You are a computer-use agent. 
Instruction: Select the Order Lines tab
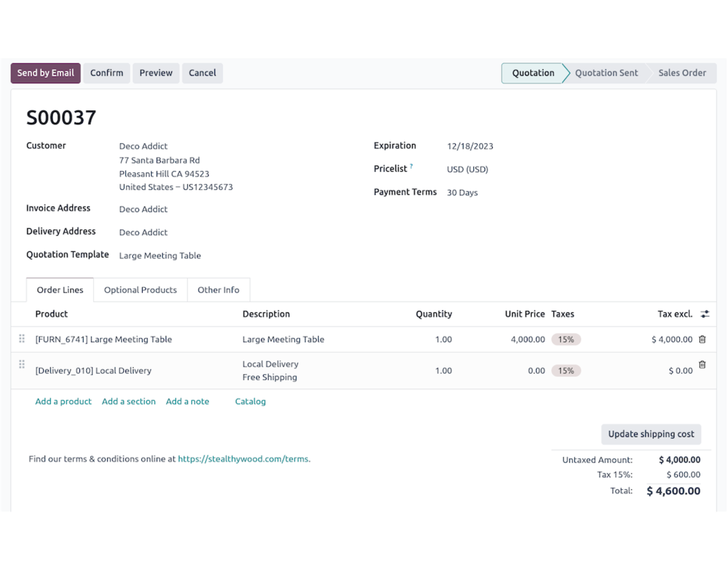pyautogui.click(x=60, y=290)
